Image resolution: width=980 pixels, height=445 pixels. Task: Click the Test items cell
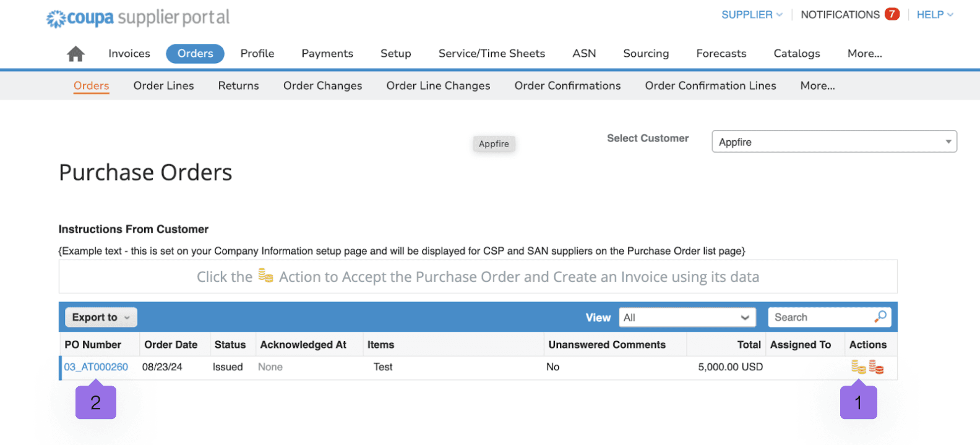pos(383,367)
